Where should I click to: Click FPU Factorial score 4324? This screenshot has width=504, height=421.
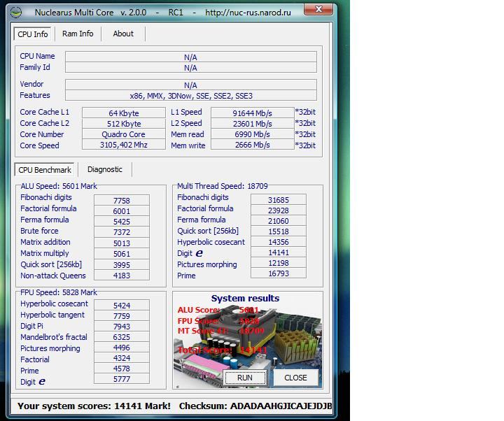[x=122, y=358]
